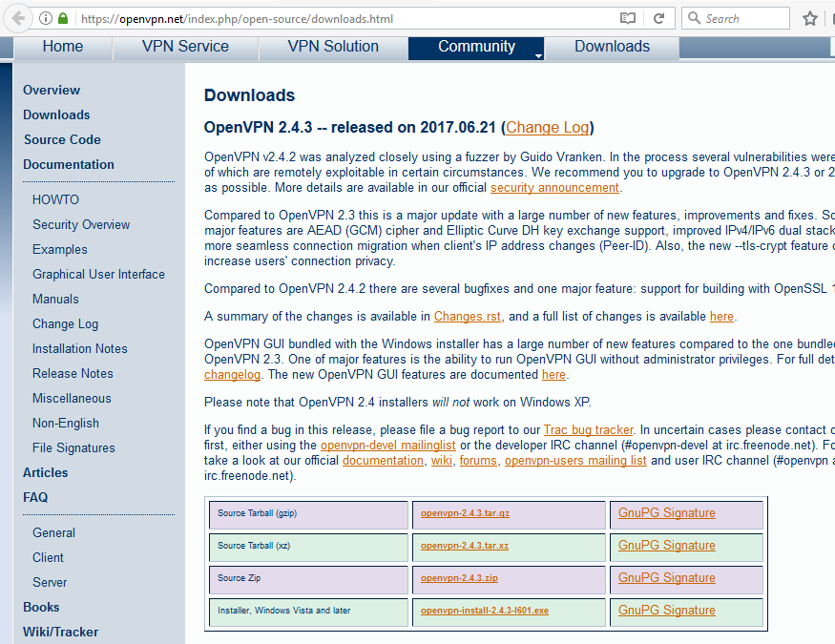Open Documentation in the sidebar

pos(69,164)
